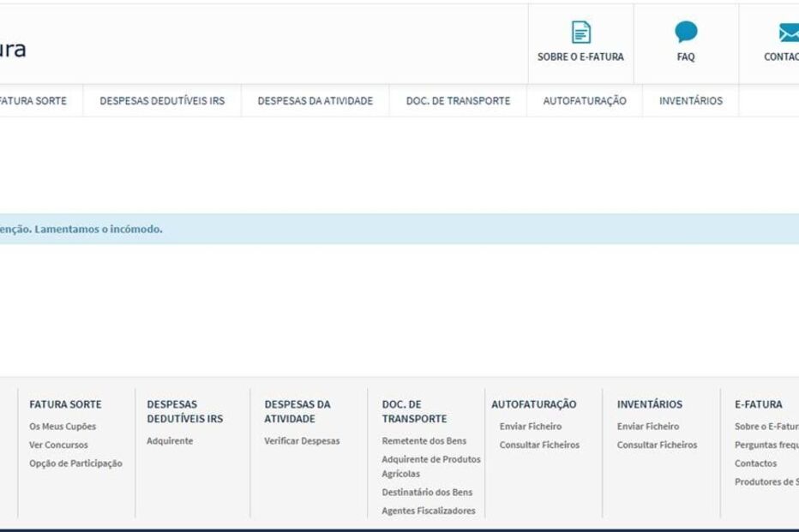
Task: Open the FATURA SORTE menu tab
Action: point(33,100)
